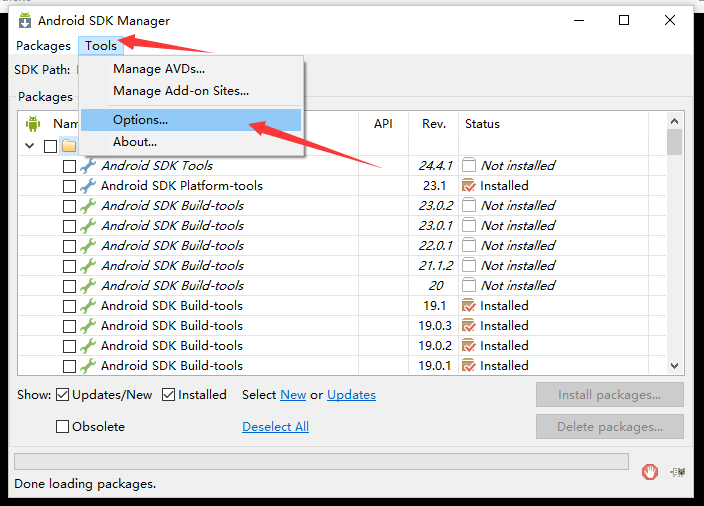Screen dimensions: 704x506
Task: Toggle the Updates/New show filter
Action: [x=62, y=395]
